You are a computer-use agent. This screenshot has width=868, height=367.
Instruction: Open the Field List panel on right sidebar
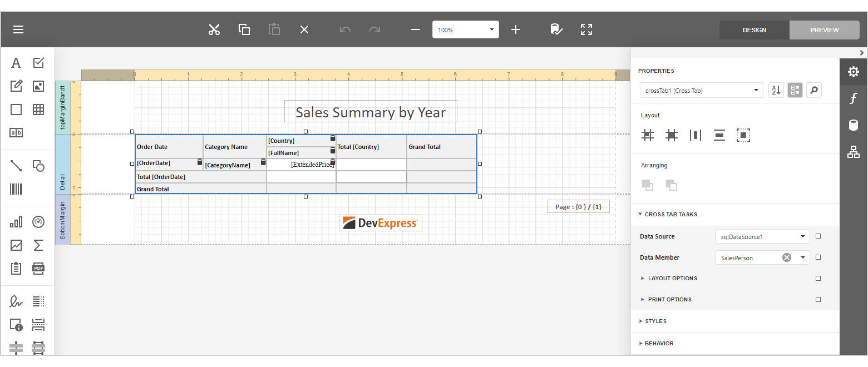[853, 125]
